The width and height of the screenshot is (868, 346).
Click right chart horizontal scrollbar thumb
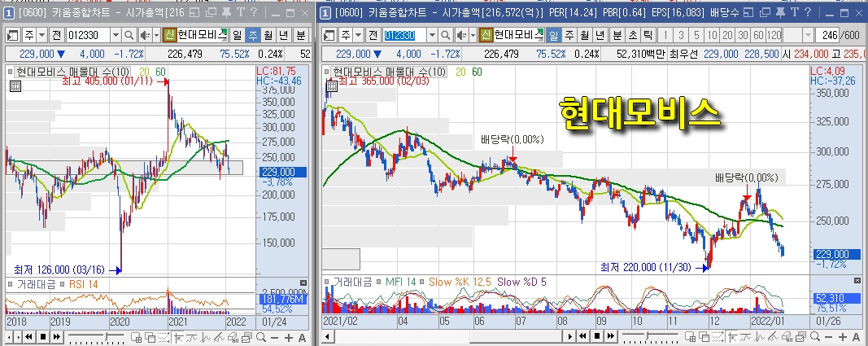coord(517,336)
